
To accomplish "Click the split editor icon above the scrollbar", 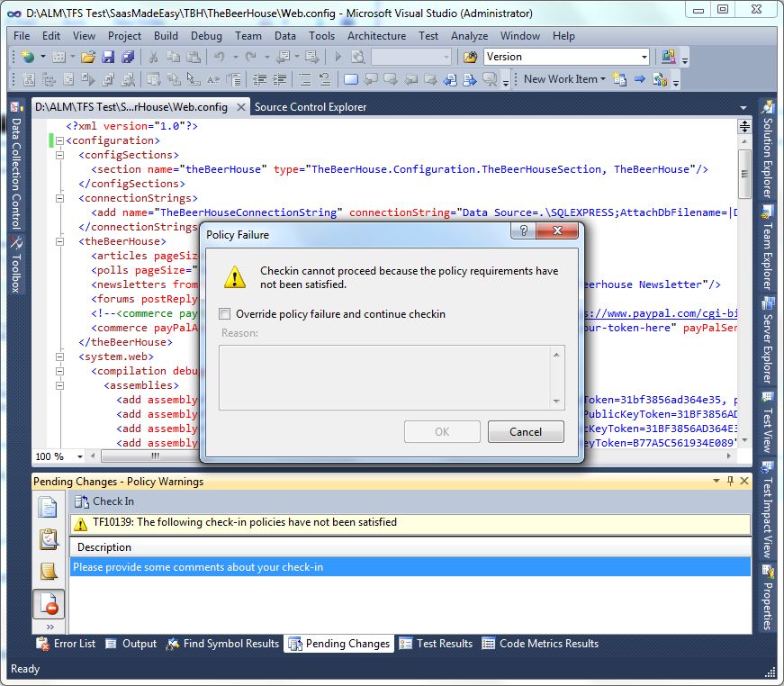I will (744, 126).
